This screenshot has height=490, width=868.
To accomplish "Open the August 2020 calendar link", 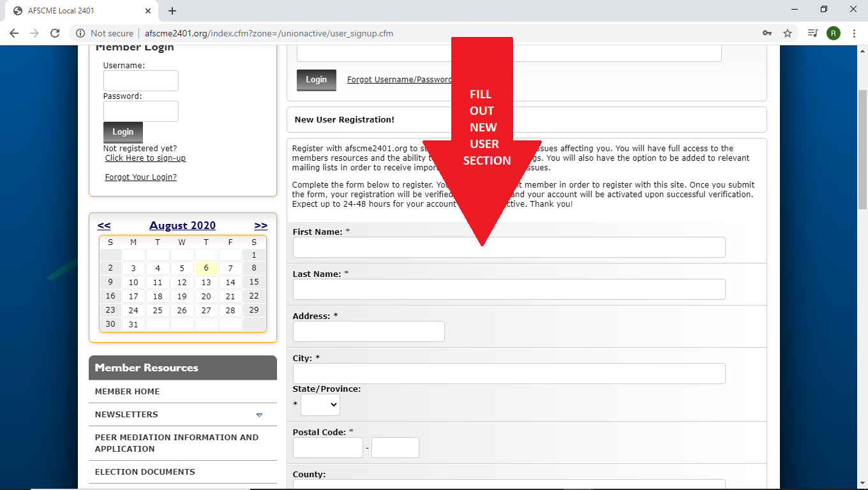I will tap(183, 225).
